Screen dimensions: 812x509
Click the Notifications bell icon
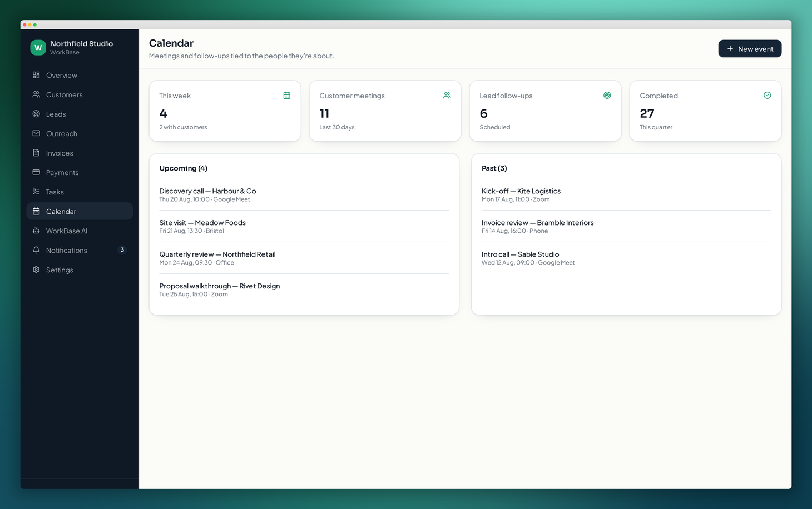coord(36,250)
